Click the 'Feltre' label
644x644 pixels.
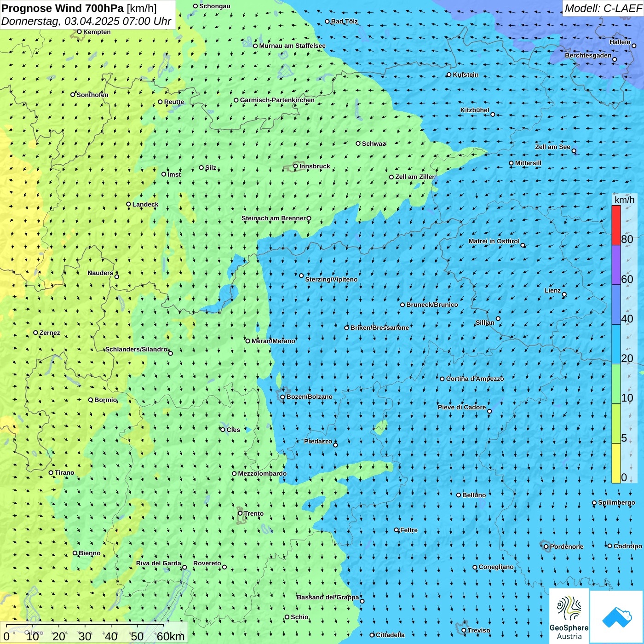pyautogui.click(x=409, y=530)
